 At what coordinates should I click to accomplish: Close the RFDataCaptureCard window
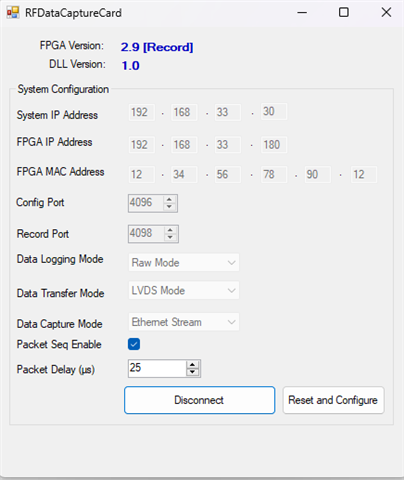(386, 13)
